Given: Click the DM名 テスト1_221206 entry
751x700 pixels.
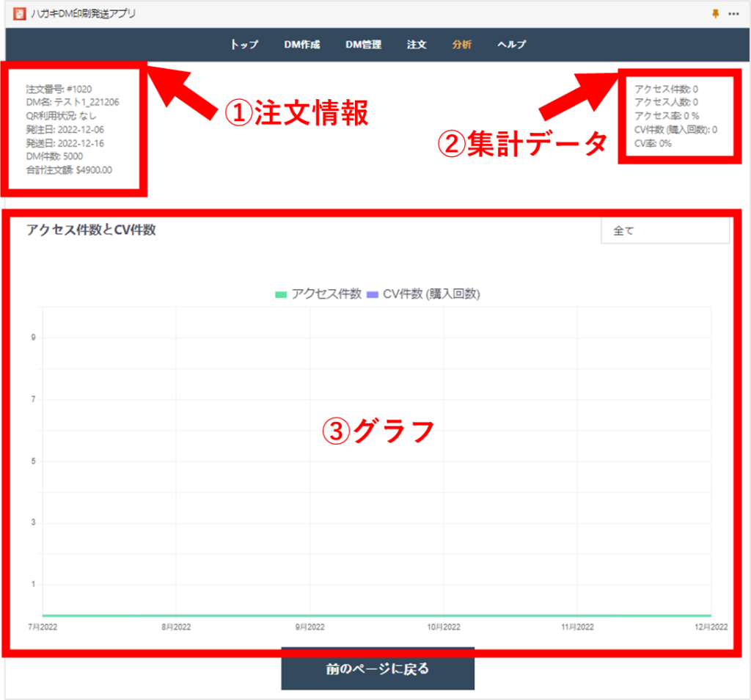Looking at the screenshot, I should pyautogui.click(x=72, y=102).
